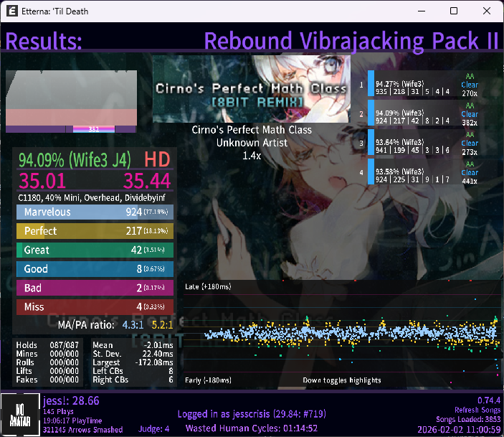Minimize the Etterna window
504x437 pixels.
click(x=421, y=11)
